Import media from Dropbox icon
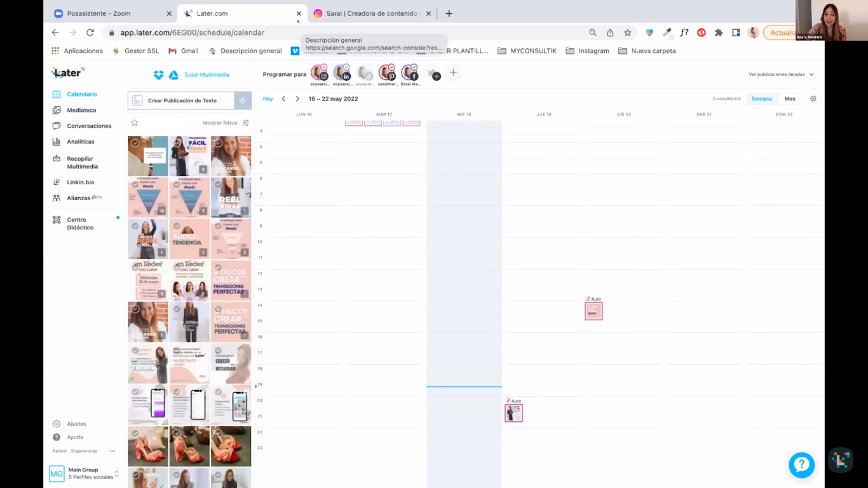The height and width of the screenshot is (488, 868). pyautogui.click(x=159, y=75)
